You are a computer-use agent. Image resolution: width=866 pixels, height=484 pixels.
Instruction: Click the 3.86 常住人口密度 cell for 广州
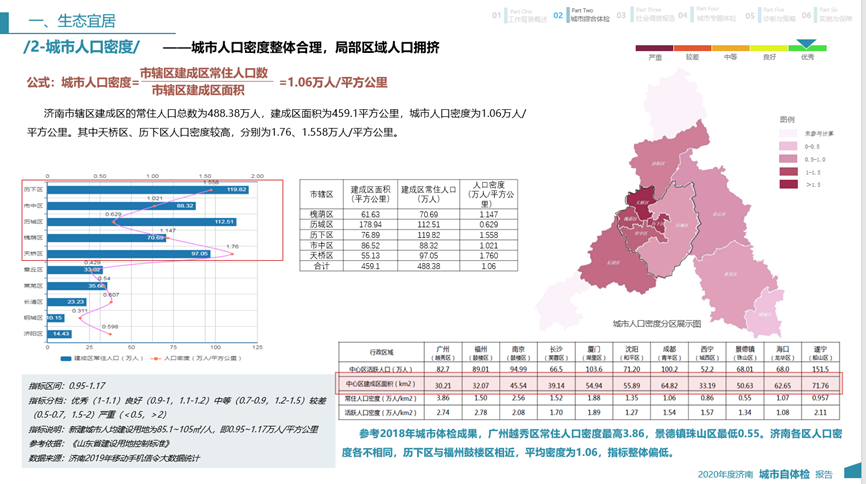(x=443, y=398)
